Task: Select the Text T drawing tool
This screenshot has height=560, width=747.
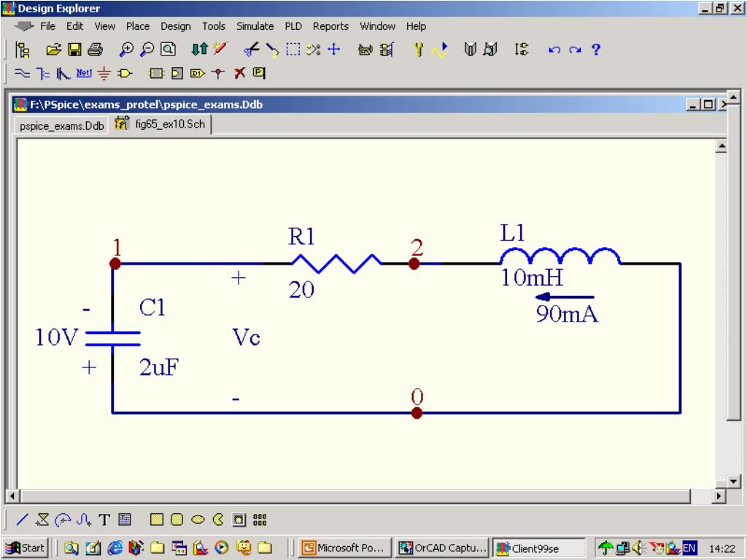Action: click(104, 519)
